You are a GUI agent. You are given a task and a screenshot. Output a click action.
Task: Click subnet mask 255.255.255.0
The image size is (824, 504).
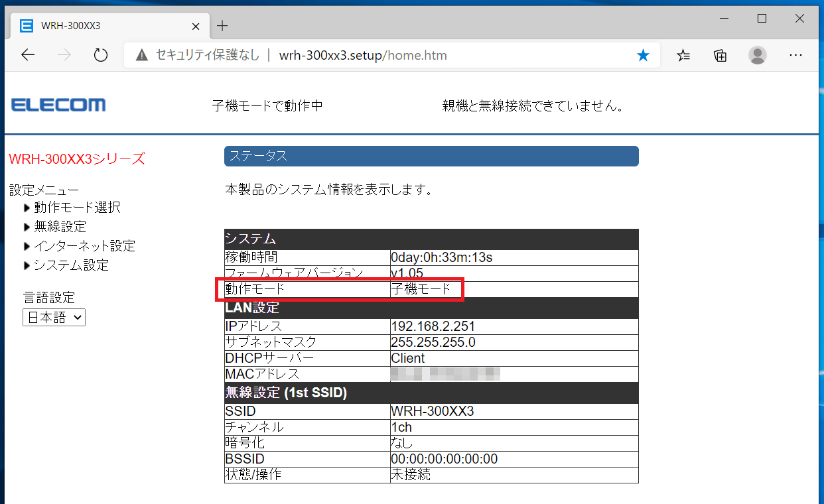[433, 342]
